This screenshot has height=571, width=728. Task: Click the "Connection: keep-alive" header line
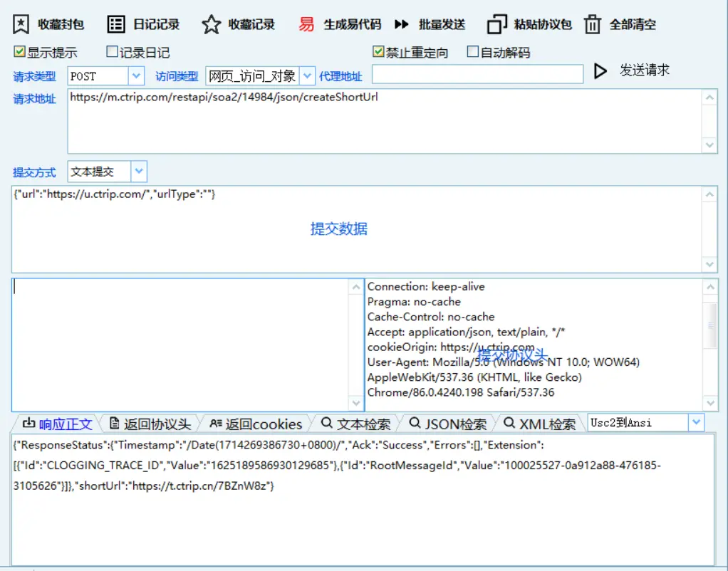point(426,286)
